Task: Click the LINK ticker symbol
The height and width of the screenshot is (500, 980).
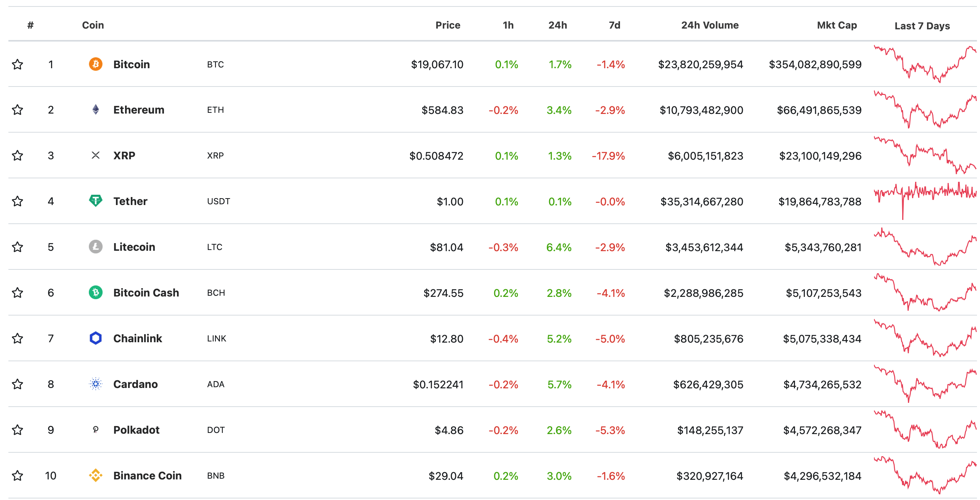Action: pos(217,338)
